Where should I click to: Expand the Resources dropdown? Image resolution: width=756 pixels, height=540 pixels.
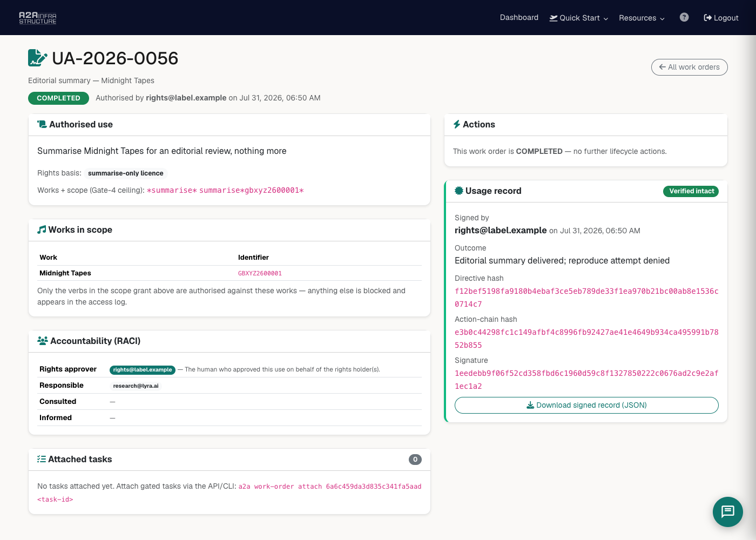pyautogui.click(x=642, y=18)
